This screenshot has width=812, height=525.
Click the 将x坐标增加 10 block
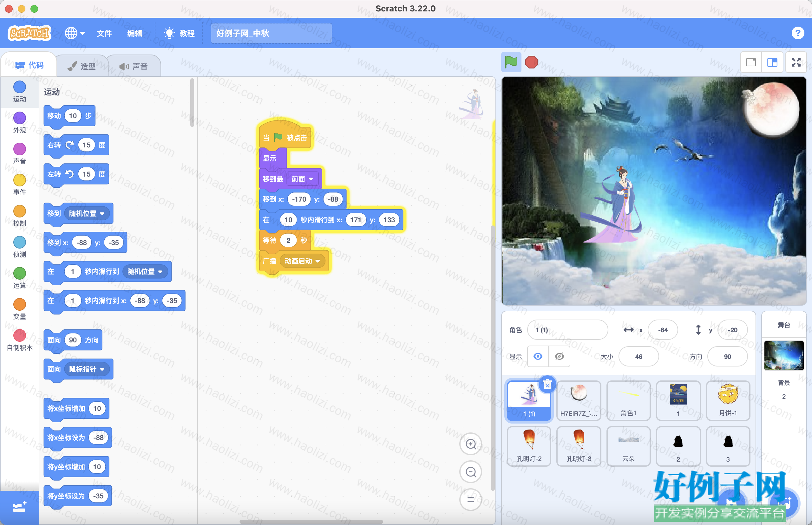[x=76, y=408]
